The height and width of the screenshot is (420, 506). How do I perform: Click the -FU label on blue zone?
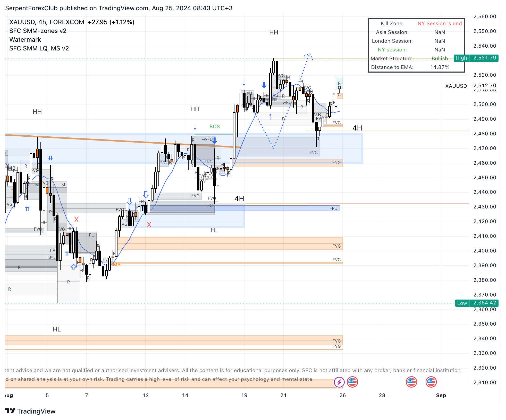[333, 208]
